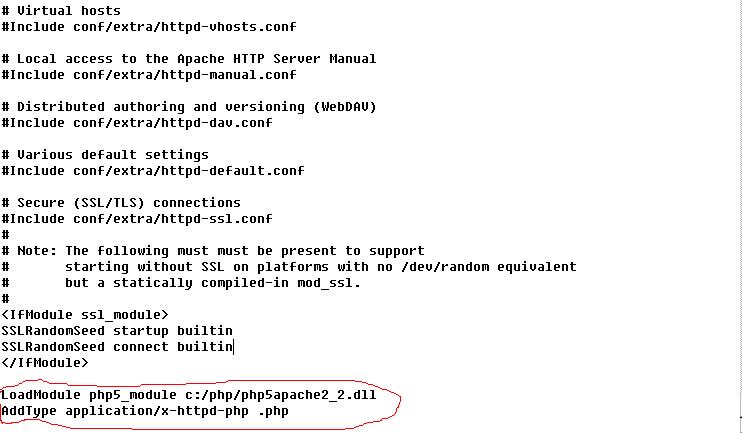This screenshot has width=742, height=433.
Task: Click the 'AddType application/x-httpd-php' line
Action: click(x=145, y=411)
